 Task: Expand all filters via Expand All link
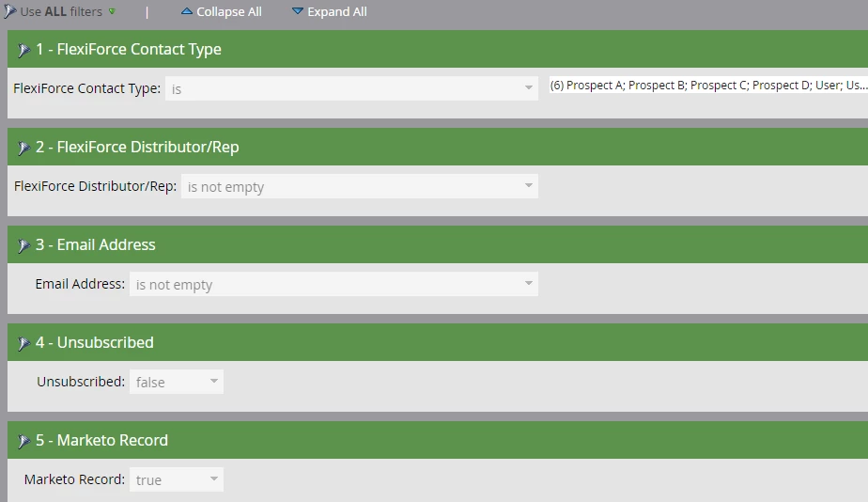coord(337,11)
